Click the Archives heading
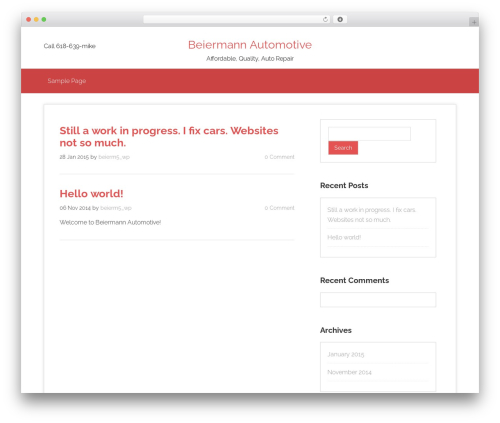The image size is (500, 423). 336,330
